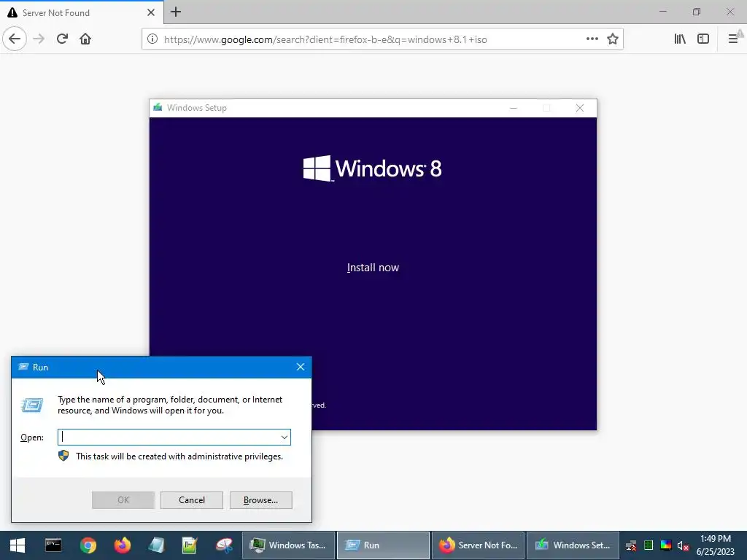Open Firefox hamburger menu
The image size is (747, 560).
(732, 39)
